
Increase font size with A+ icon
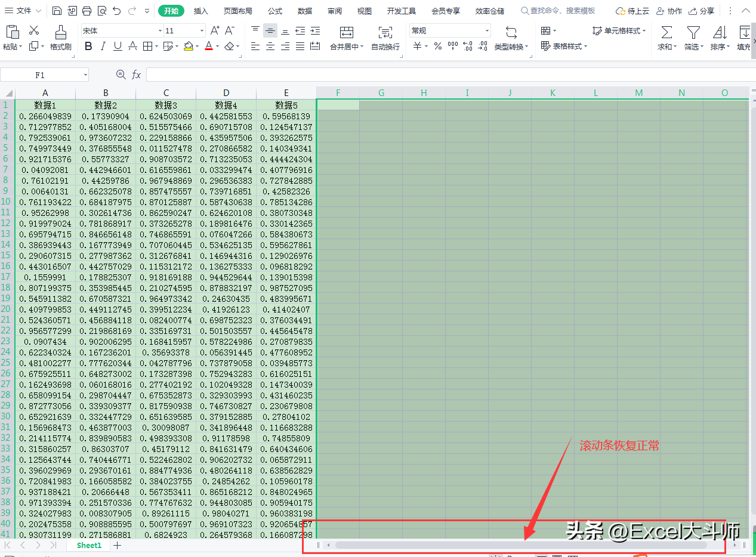pos(215,30)
